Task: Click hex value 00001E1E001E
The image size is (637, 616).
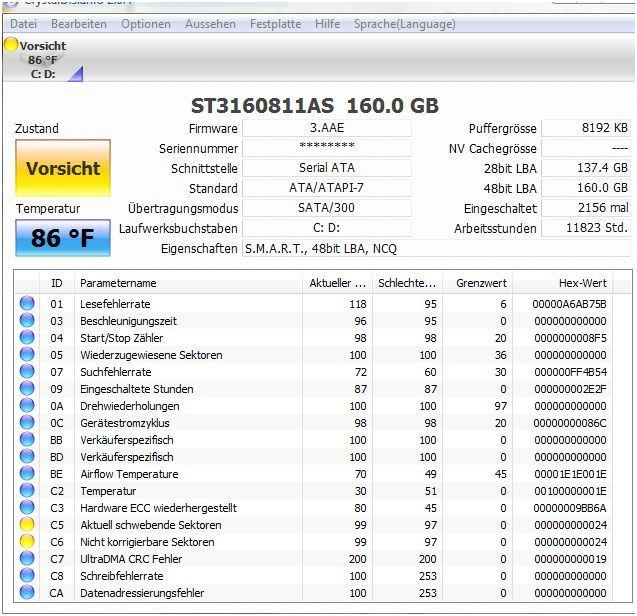Action: tap(570, 474)
